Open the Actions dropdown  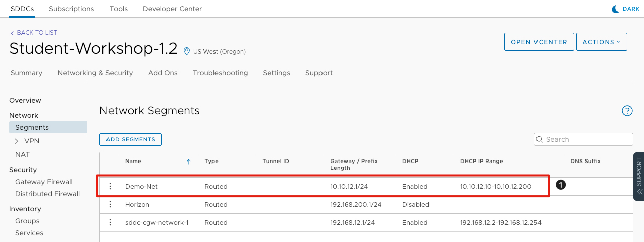click(x=601, y=42)
